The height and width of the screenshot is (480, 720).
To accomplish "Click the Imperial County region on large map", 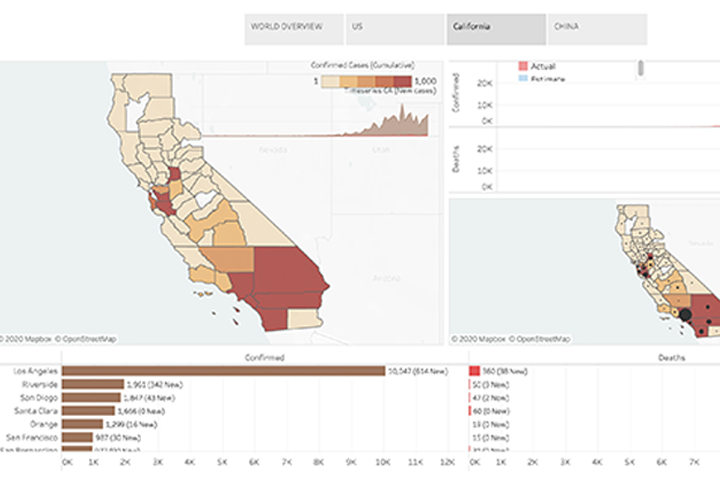I will [303, 318].
